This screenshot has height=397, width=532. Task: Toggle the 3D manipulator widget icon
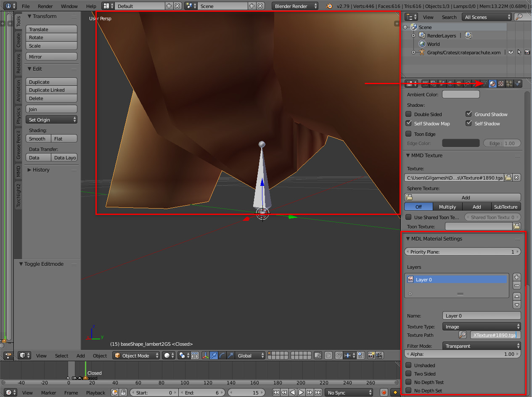click(205, 355)
